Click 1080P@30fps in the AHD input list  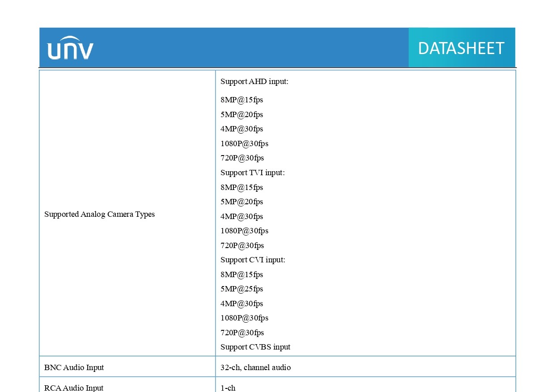[x=244, y=143]
